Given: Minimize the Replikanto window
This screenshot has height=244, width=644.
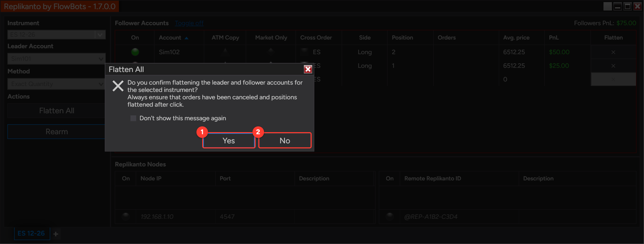Looking at the screenshot, I should point(617,6).
